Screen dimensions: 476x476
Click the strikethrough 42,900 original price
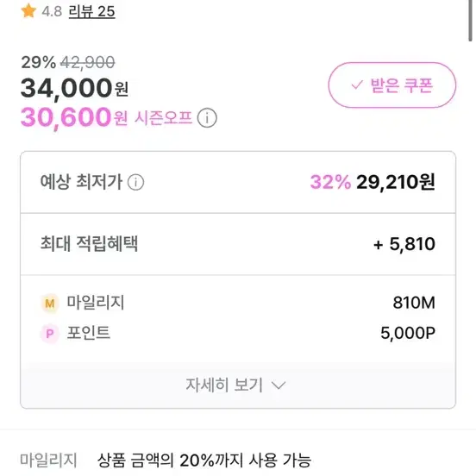pos(88,63)
